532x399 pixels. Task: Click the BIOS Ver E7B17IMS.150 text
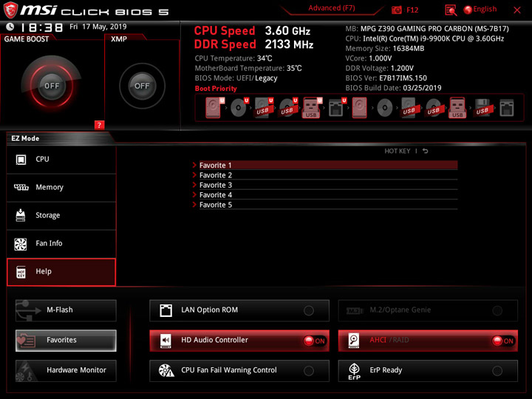pos(386,78)
